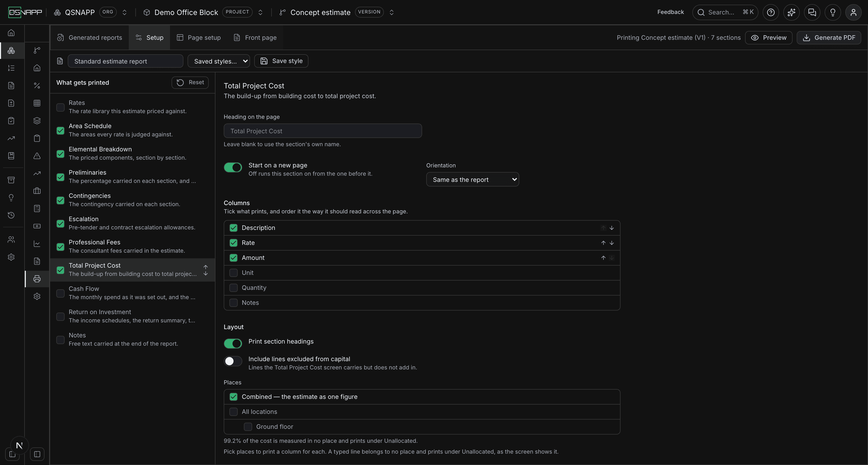Click the Save style button

(281, 61)
